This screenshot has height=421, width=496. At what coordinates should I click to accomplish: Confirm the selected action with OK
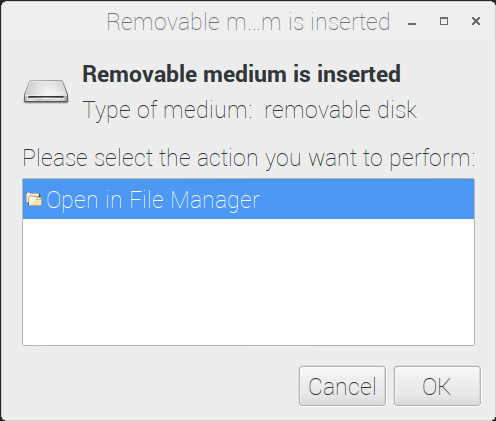coord(437,386)
